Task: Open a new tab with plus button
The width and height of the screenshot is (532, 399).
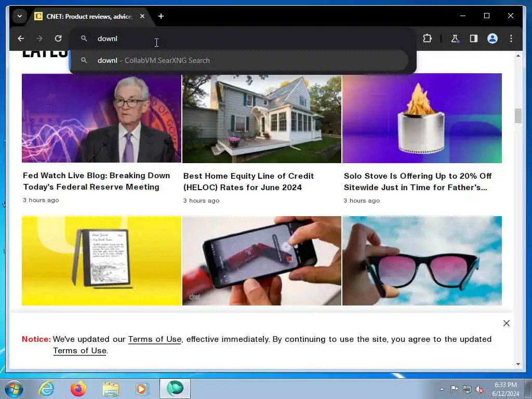Action: tap(161, 16)
